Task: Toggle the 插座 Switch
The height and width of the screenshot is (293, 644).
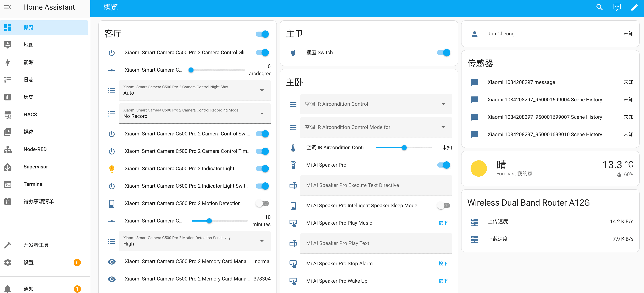Action: click(444, 53)
